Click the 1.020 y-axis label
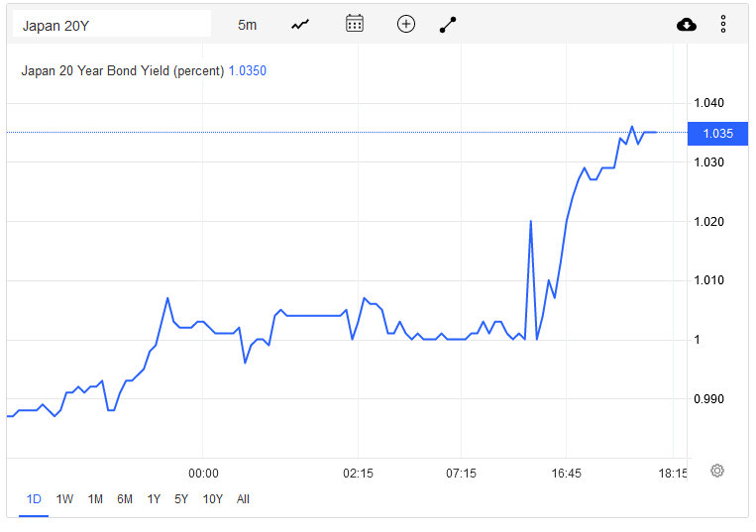This screenshot has height=532, width=756. click(708, 221)
